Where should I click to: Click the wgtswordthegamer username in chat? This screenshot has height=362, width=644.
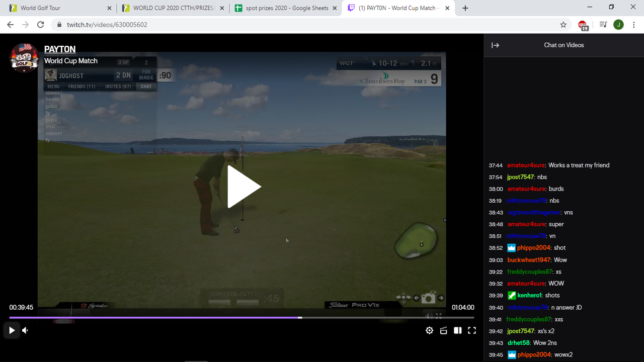pyautogui.click(x=534, y=213)
